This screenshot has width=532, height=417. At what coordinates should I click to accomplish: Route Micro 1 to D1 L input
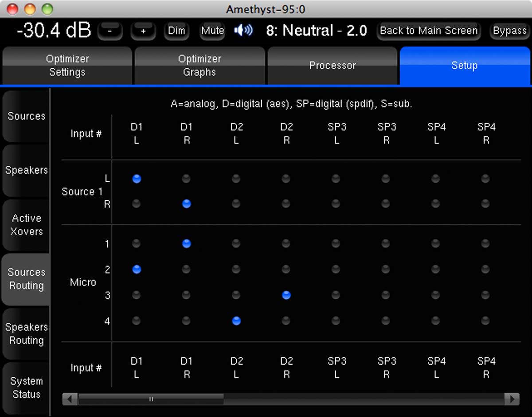137,243
